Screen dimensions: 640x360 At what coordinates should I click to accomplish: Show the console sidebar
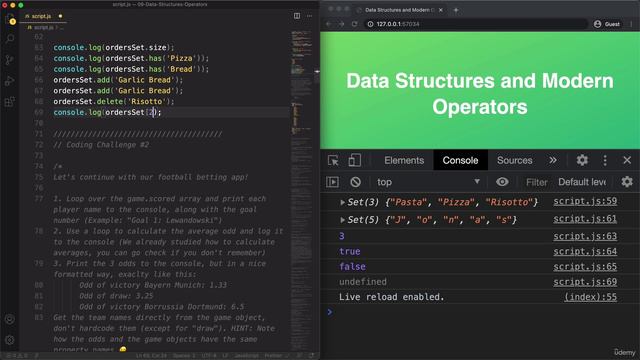pos(332,182)
